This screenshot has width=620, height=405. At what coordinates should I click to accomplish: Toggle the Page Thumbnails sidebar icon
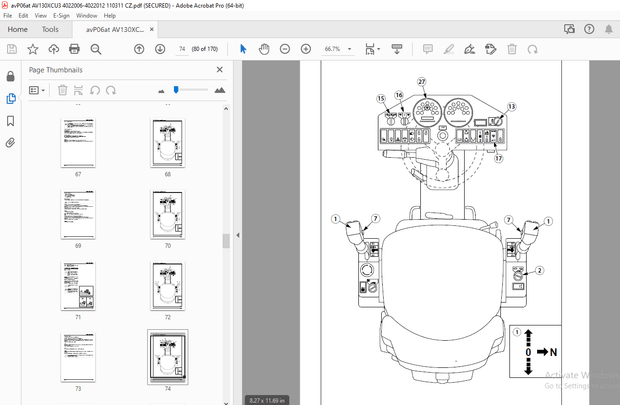point(11,98)
